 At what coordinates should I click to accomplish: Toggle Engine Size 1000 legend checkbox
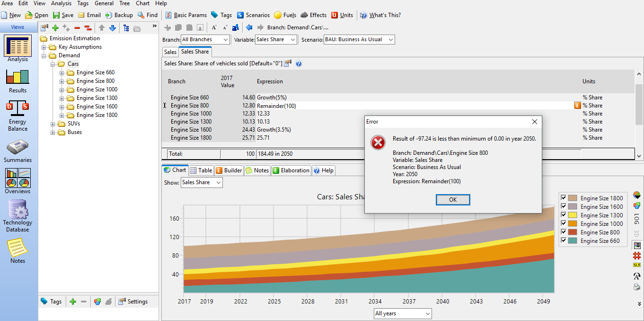click(x=564, y=224)
